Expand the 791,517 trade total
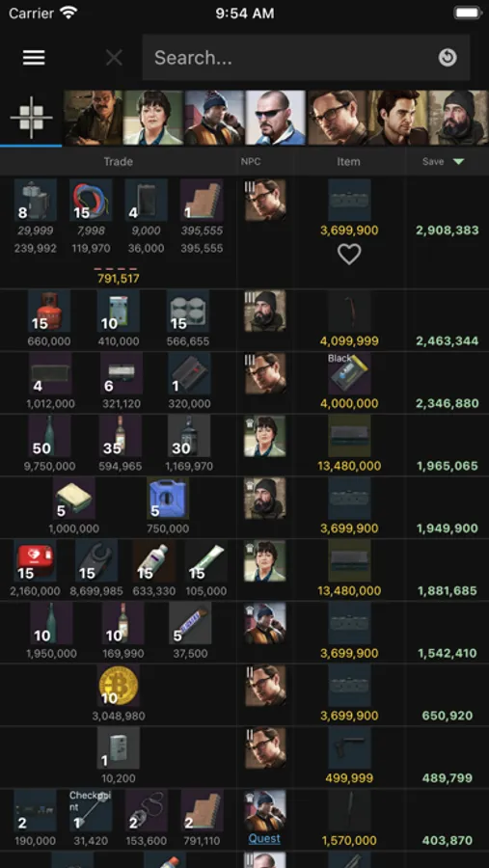 tap(118, 278)
